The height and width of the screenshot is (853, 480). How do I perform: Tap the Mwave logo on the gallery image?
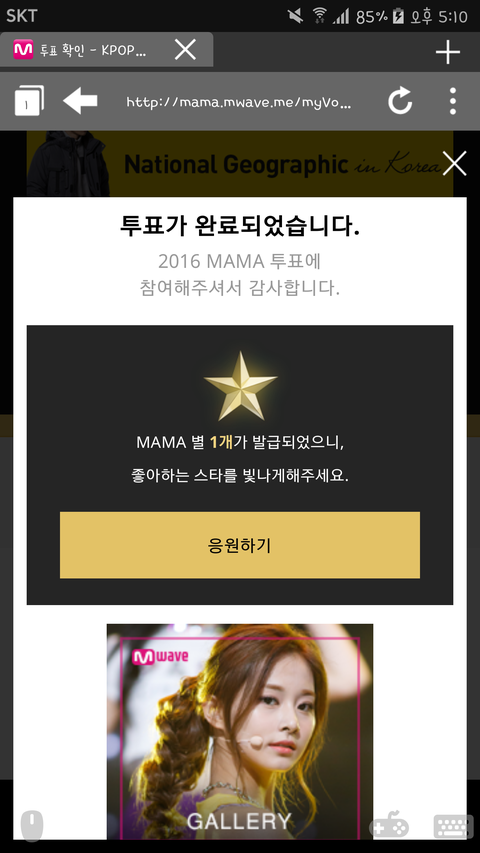click(160, 656)
